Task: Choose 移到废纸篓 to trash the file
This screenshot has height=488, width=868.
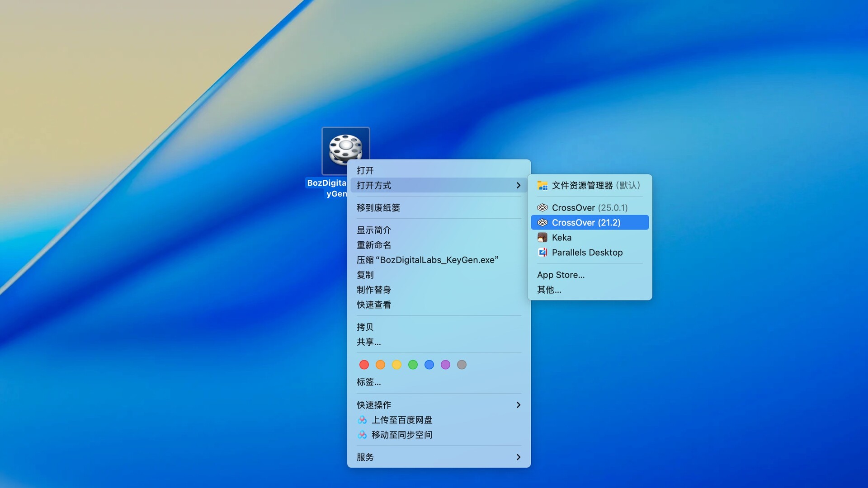Action: click(x=439, y=207)
